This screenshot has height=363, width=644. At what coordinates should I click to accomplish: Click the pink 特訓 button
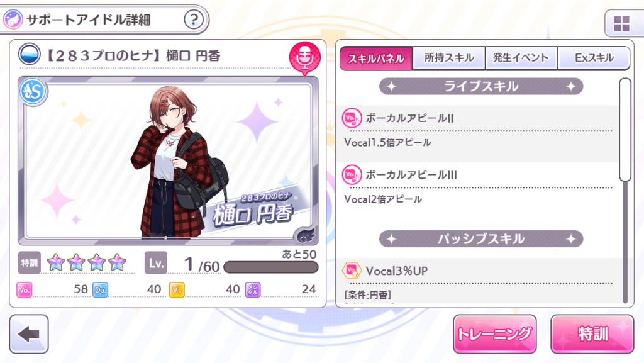592,334
